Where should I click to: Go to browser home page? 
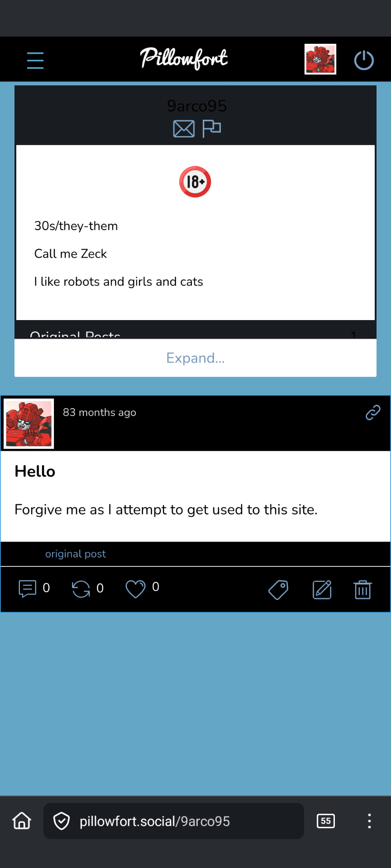pos(22,821)
